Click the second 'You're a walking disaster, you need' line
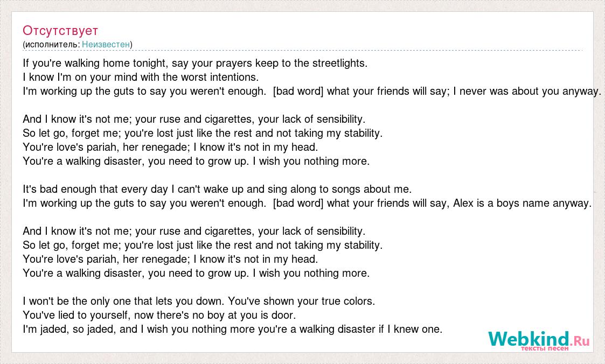605x364 pixels. (196, 274)
